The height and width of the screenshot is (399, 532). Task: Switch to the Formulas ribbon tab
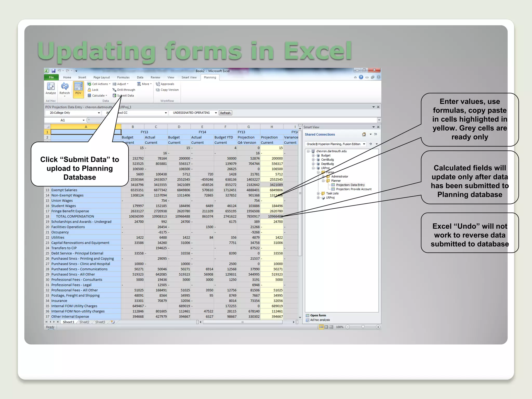pyautogui.click(x=123, y=77)
